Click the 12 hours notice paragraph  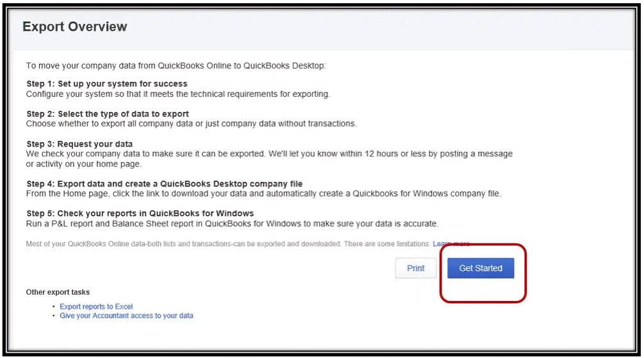tap(269, 159)
